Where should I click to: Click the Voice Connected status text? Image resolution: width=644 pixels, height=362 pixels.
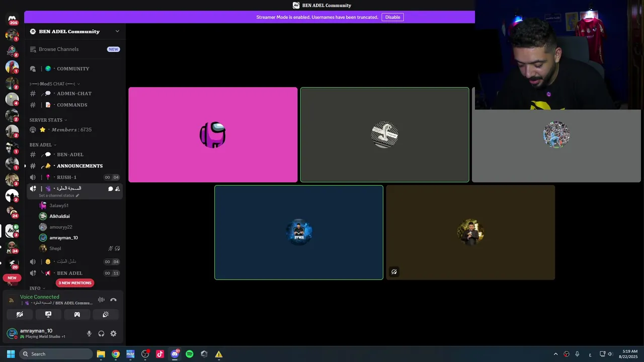[x=40, y=297]
